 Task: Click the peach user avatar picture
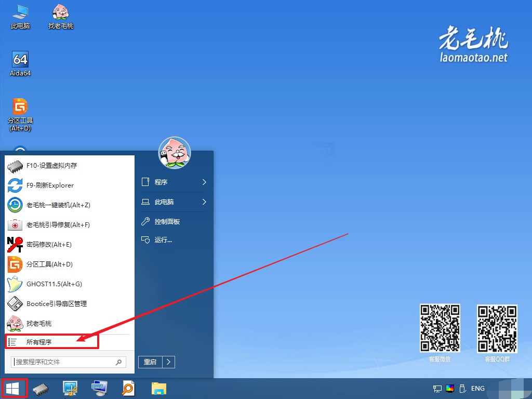175,153
